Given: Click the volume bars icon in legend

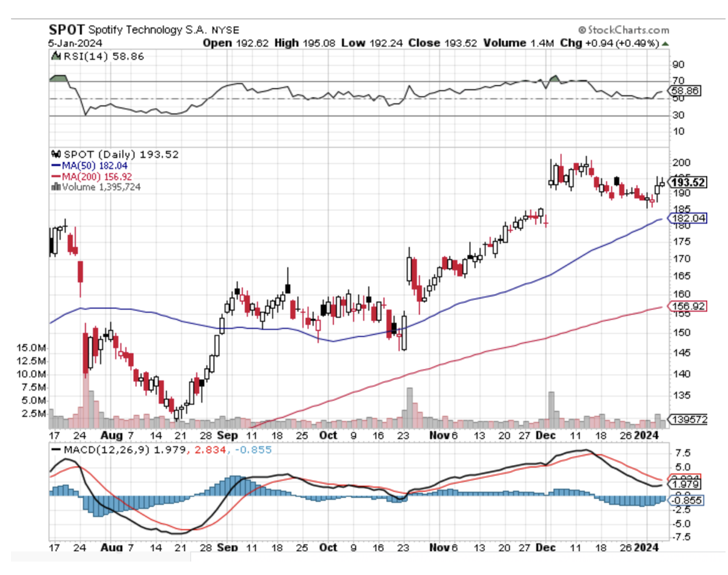Looking at the screenshot, I should click(x=56, y=187).
